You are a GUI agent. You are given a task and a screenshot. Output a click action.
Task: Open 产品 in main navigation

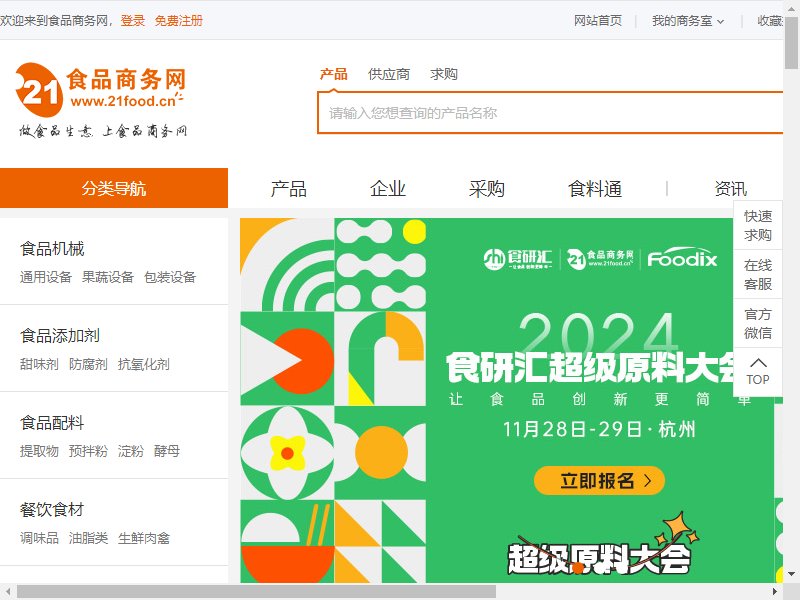coord(289,189)
